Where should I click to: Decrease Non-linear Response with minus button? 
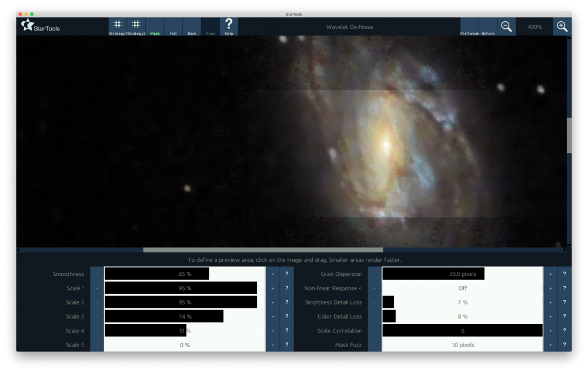[x=375, y=288]
